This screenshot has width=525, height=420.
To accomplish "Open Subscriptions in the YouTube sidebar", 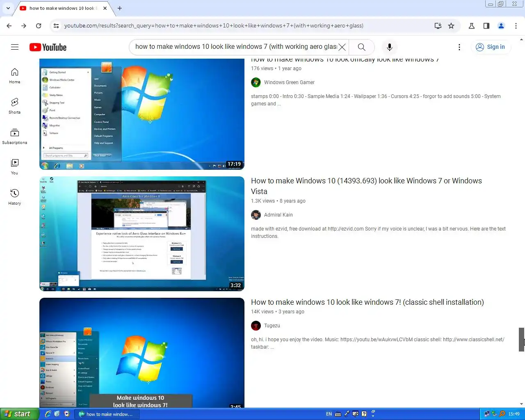I will (15, 137).
